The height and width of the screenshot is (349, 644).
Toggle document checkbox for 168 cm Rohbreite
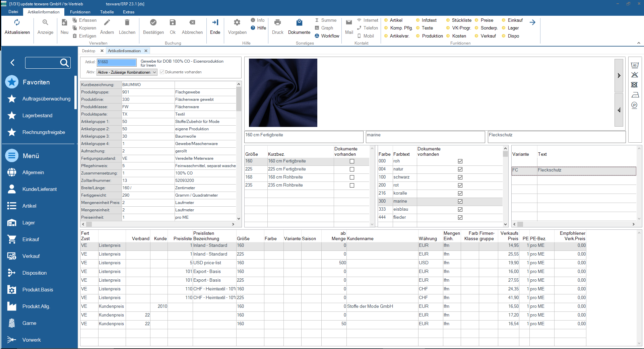(352, 178)
